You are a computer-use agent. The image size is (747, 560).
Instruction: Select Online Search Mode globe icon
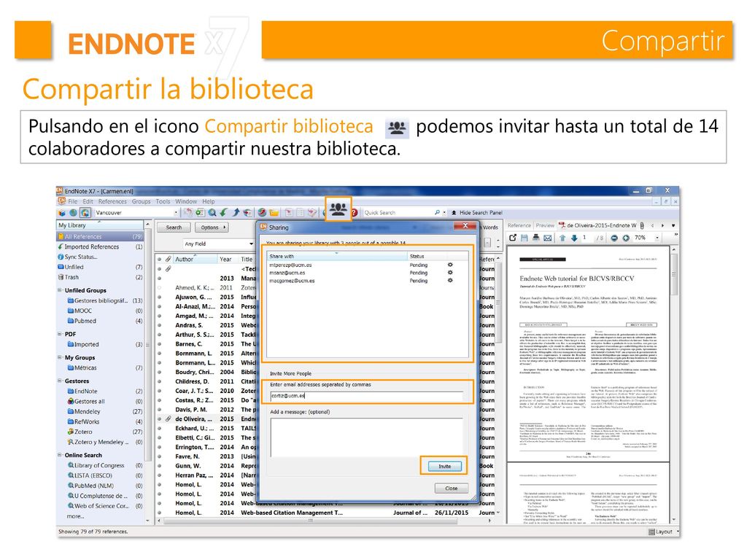(73, 213)
